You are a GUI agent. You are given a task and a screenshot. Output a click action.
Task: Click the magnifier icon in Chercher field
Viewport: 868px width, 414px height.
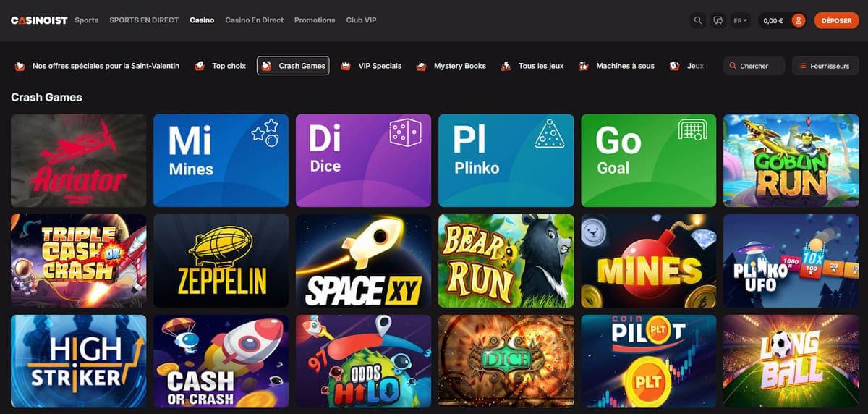click(x=733, y=66)
